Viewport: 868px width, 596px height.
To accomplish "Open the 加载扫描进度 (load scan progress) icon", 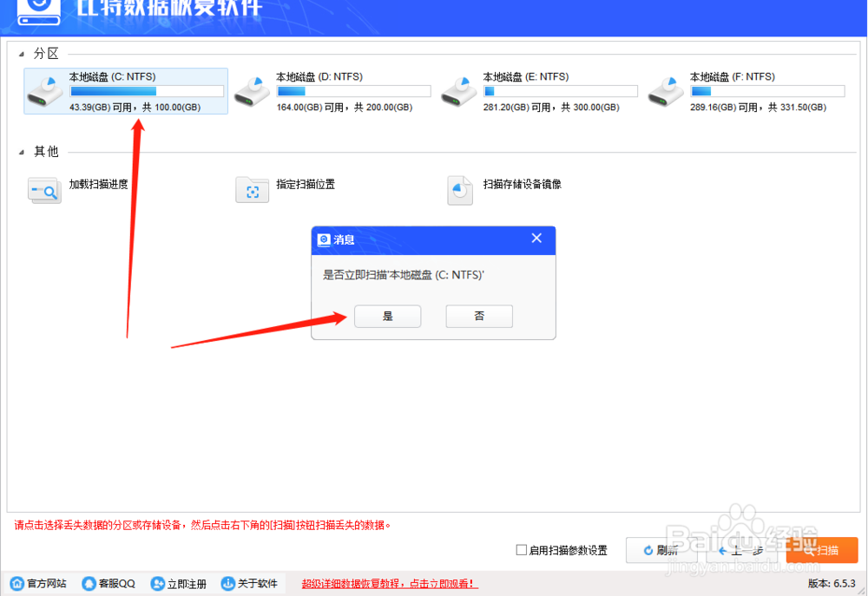I will coord(43,190).
